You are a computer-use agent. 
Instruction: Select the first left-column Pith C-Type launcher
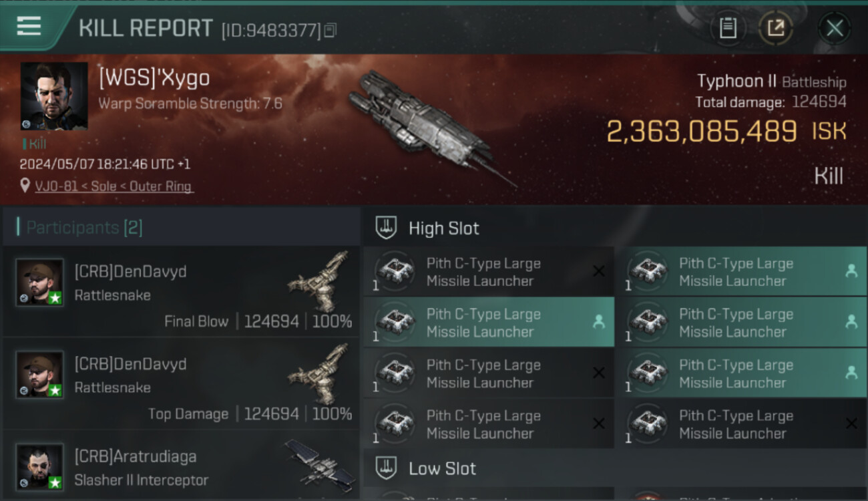click(x=487, y=272)
